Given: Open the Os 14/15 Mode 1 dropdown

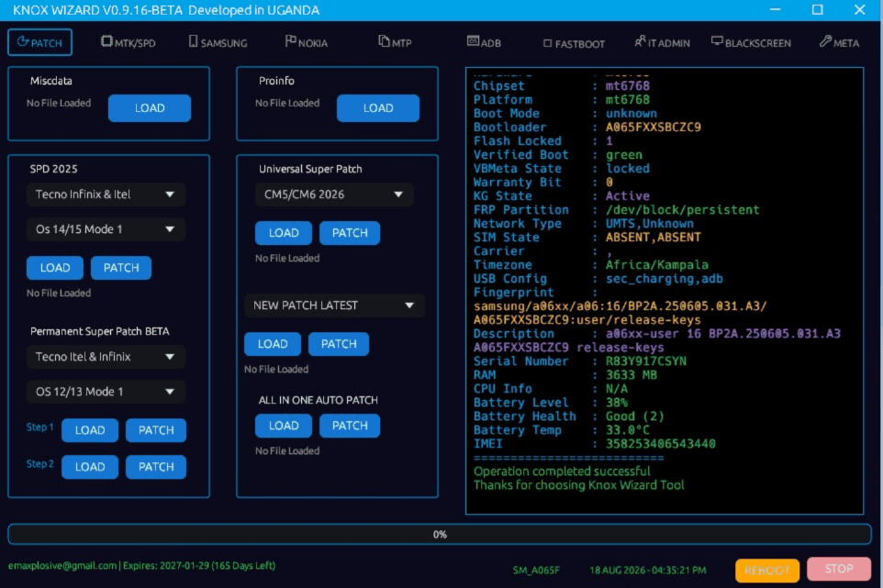Looking at the screenshot, I should [x=106, y=229].
